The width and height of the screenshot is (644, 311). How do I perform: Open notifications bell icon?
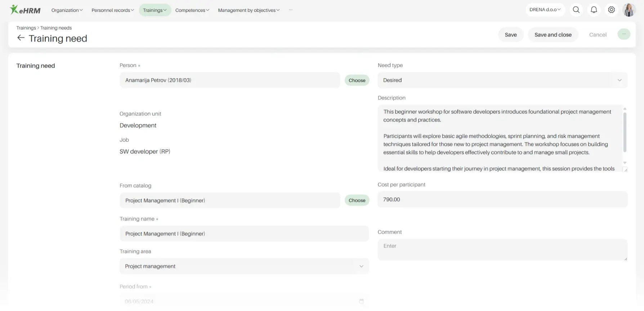click(594, 10)
